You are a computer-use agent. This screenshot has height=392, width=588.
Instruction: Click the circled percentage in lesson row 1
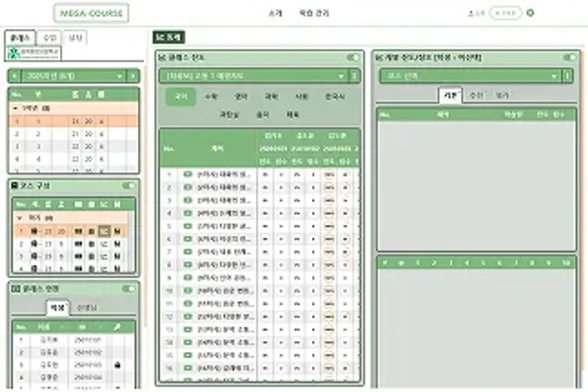[x=329, y=175]
